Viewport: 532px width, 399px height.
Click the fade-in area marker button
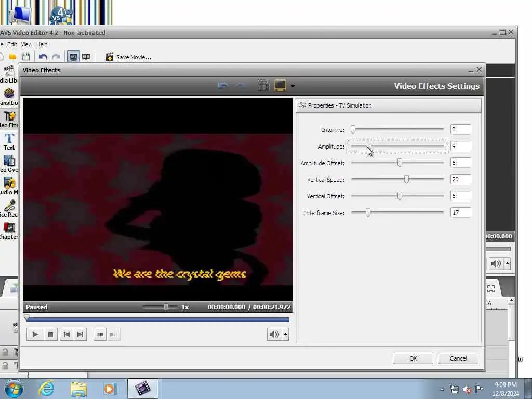pyautogui.click(x=100, y=334)
